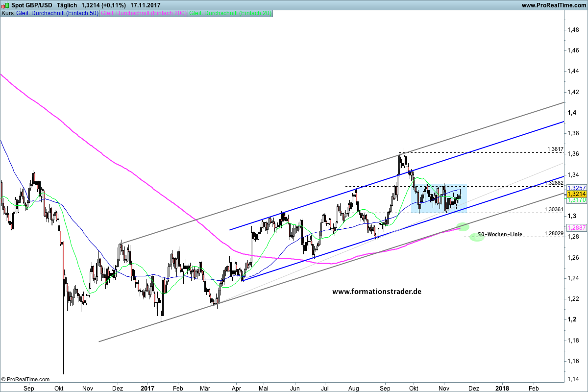This screenshot has width=588, height=392.
Task: Toggle the green Einfach 20 average label
Action: click(x=230, y=13)
